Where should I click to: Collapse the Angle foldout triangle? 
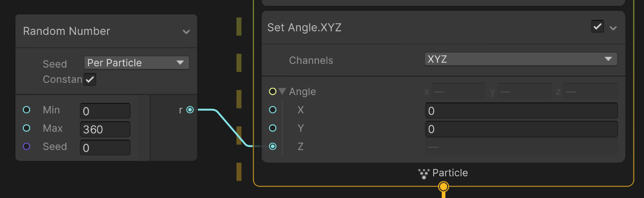282,91
